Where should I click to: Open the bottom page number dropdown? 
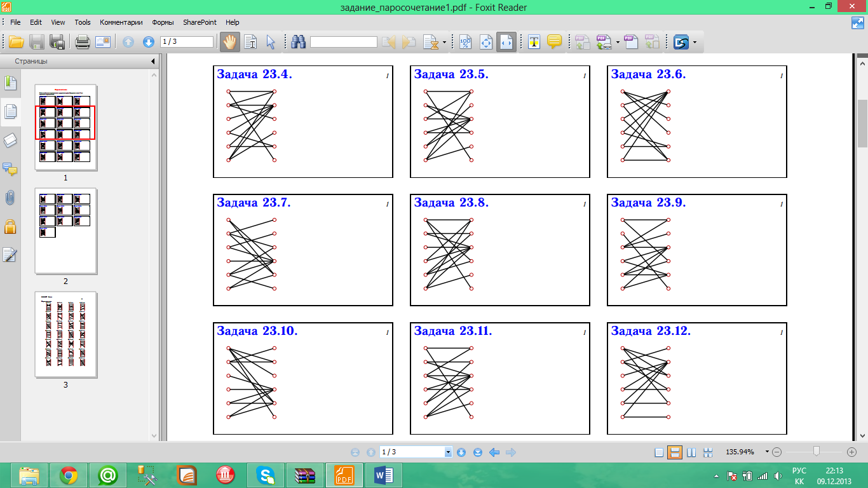pyautogui.click(x=449, y=452)
